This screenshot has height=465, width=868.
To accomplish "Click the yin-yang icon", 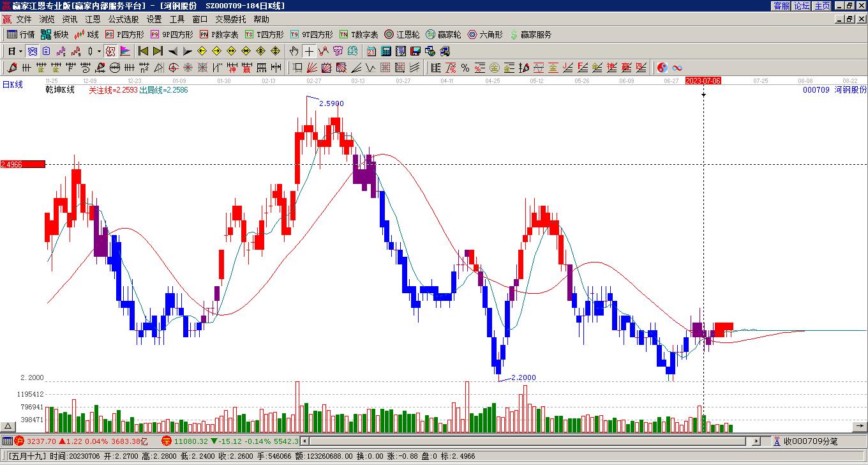I will (662, 68).
